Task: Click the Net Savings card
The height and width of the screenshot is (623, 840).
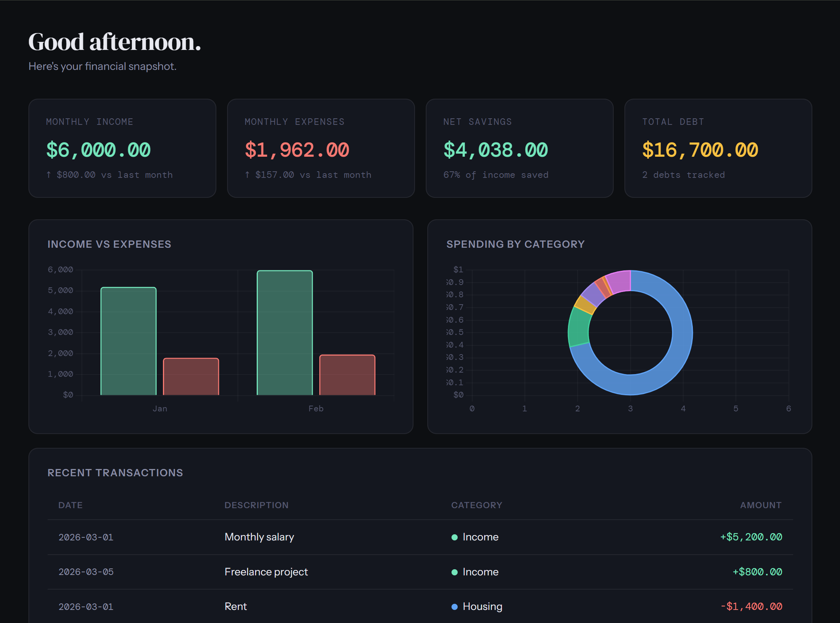Action: click(520, 148)
